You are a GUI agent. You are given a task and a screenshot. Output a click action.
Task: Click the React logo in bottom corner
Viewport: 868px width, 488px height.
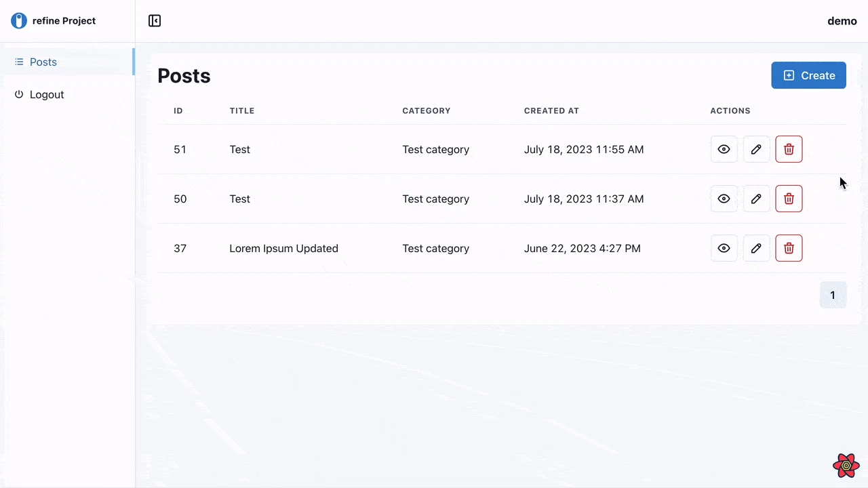click(845, 466)
